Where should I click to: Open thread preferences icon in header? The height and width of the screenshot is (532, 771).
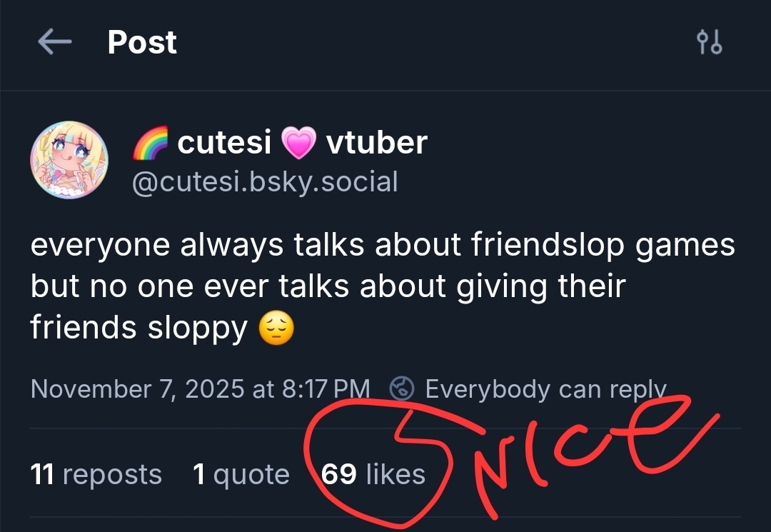pyautogui.click(x=709, y=43)
